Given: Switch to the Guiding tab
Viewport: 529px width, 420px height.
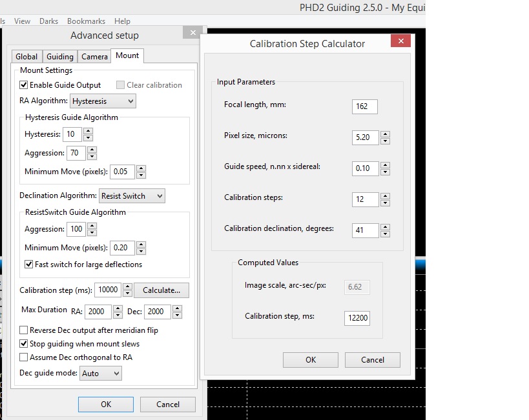Looking at the screenshot, I should [x=59, y=56].
